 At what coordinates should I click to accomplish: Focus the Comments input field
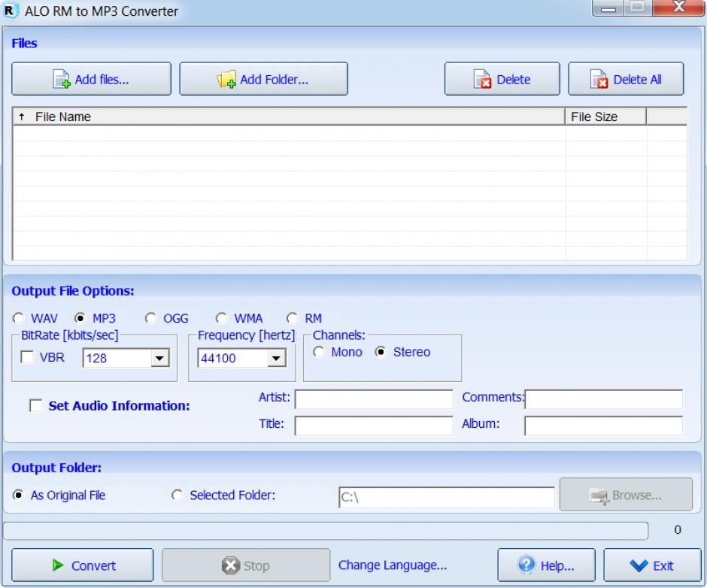604,399
